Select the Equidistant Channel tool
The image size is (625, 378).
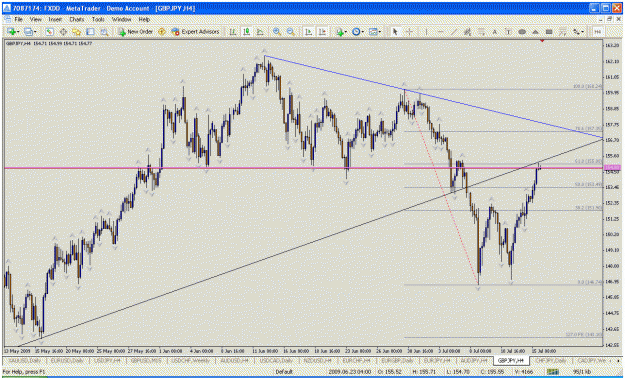tap(468, 32)
